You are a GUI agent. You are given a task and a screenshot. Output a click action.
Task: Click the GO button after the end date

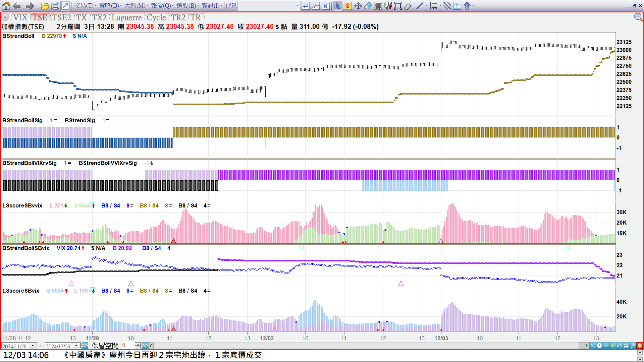pyautogui.click(x=85, y=346)
